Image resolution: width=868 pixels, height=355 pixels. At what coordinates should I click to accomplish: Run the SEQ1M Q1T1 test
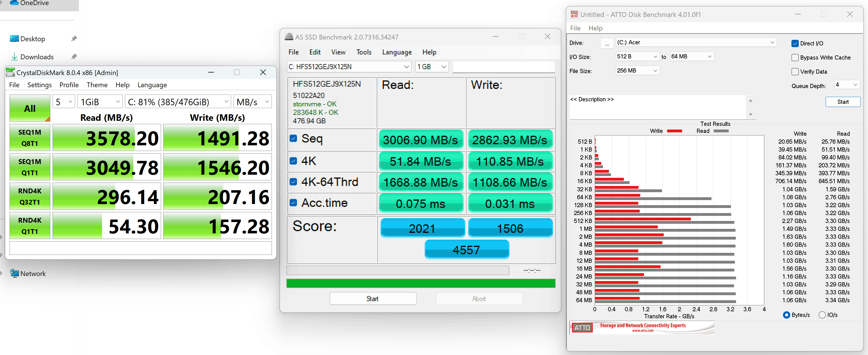(30, 167)
